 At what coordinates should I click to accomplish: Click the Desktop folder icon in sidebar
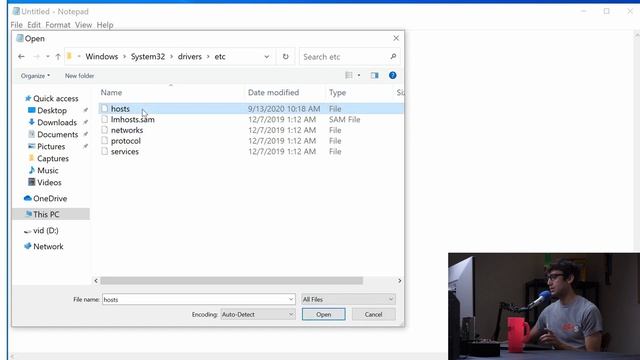31,110
